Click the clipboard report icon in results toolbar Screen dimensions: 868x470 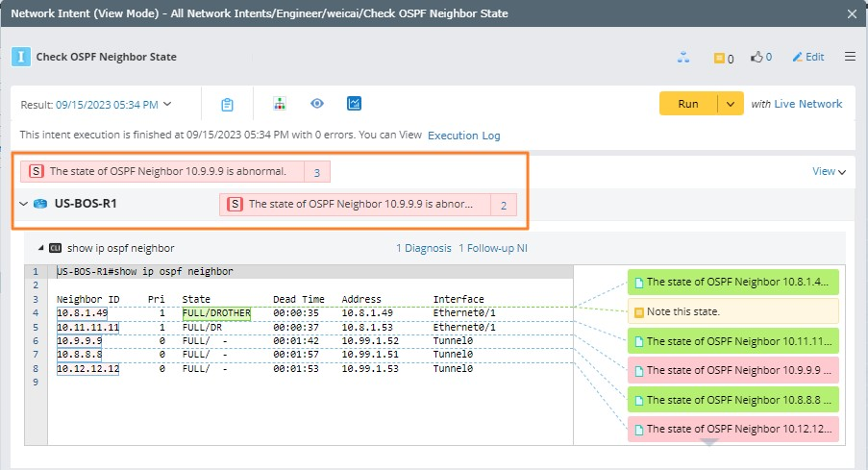[228, 104]
